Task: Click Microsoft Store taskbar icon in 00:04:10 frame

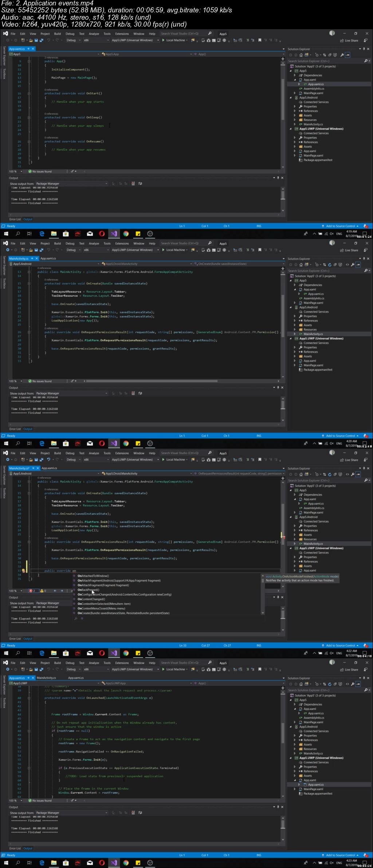Action: coord(66,653)
